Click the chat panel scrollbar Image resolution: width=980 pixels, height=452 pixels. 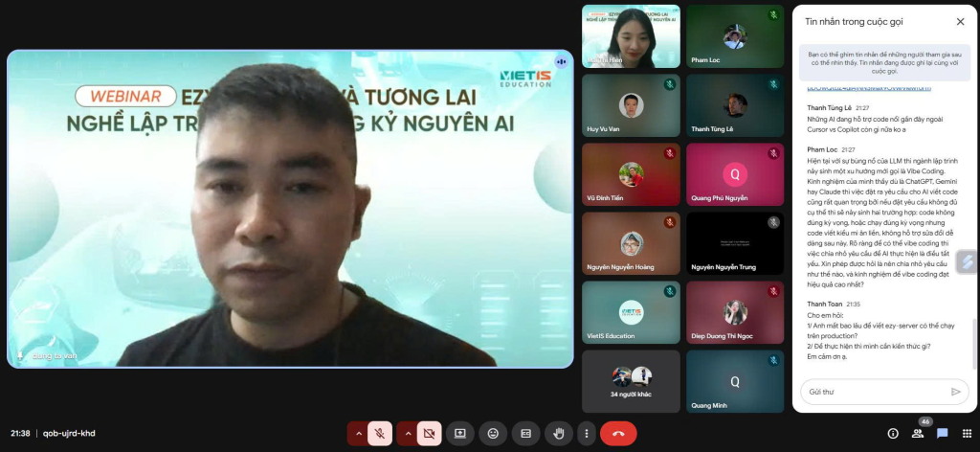[972, 344]
